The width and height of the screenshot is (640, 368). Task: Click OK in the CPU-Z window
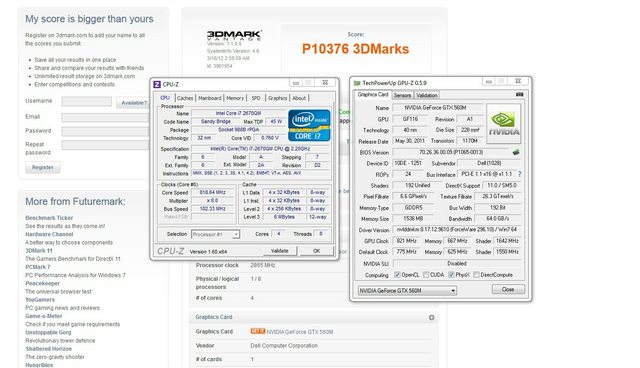click(316, 251)
